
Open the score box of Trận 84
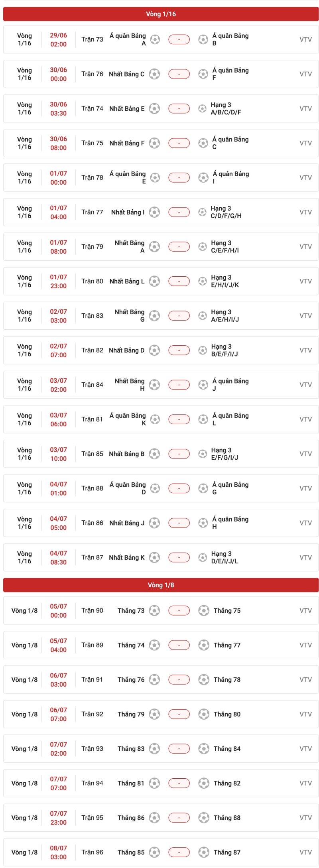pos(179,385)
